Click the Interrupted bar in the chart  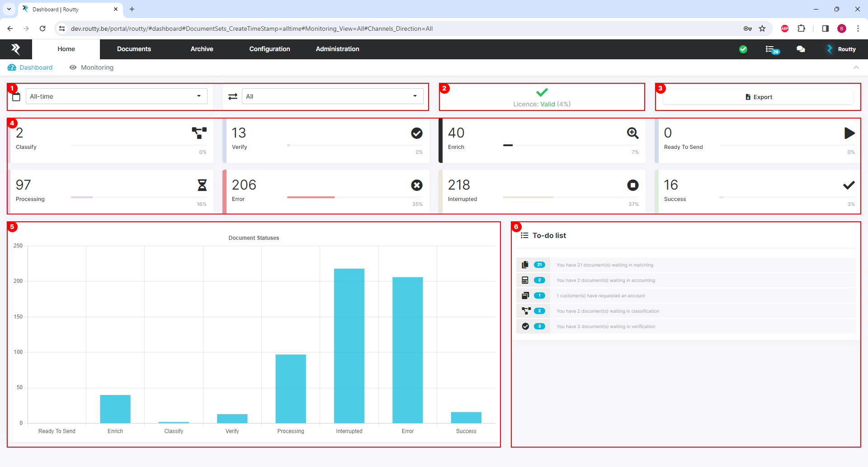(349, 346)
